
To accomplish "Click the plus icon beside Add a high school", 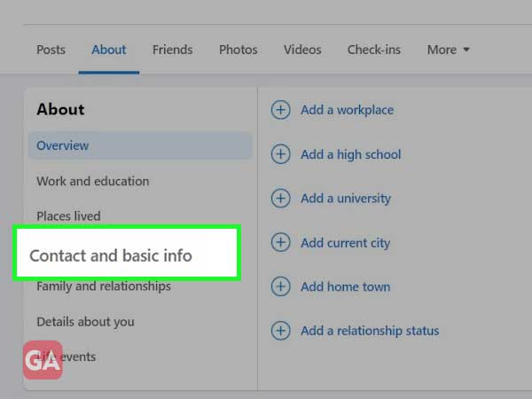I will pos(280,154).
